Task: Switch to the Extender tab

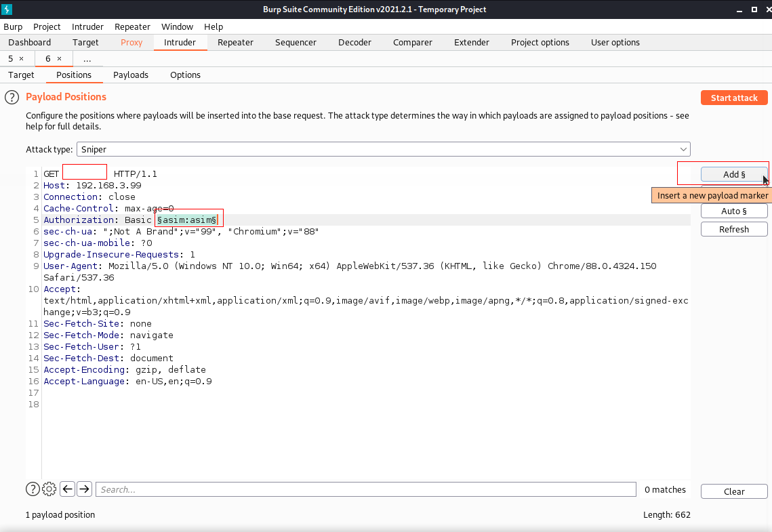Action: point(472,42)
